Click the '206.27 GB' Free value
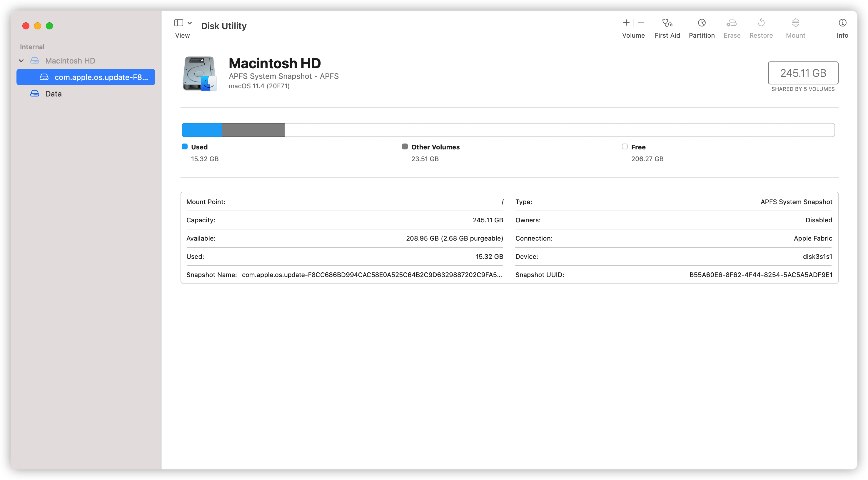Screen dimensions: 868x480 647,159
